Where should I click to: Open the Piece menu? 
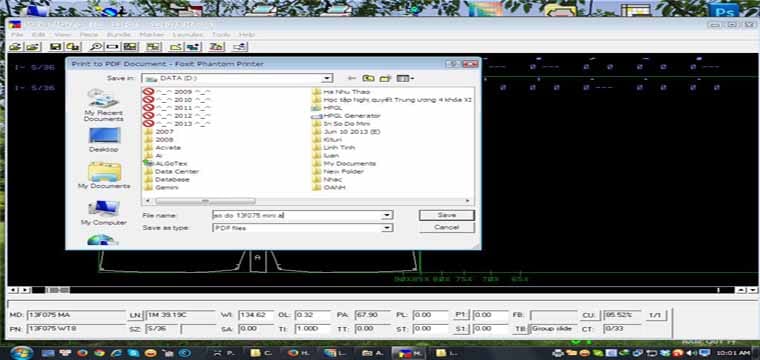point(89,34)
